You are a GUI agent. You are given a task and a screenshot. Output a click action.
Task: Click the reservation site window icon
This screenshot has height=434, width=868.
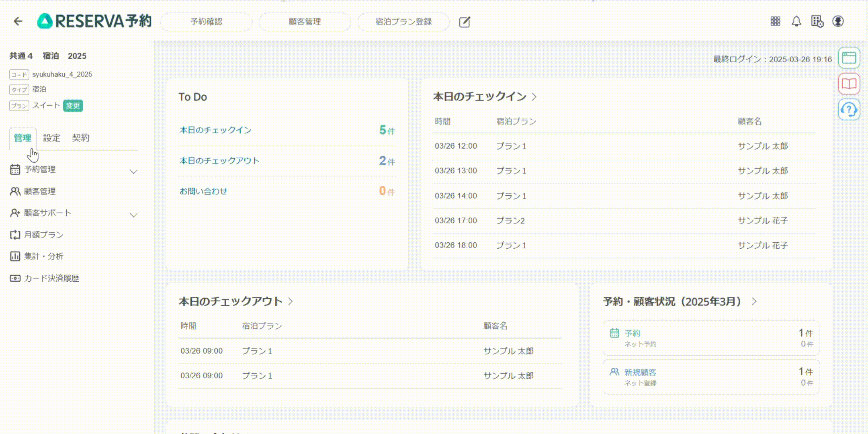849,58
